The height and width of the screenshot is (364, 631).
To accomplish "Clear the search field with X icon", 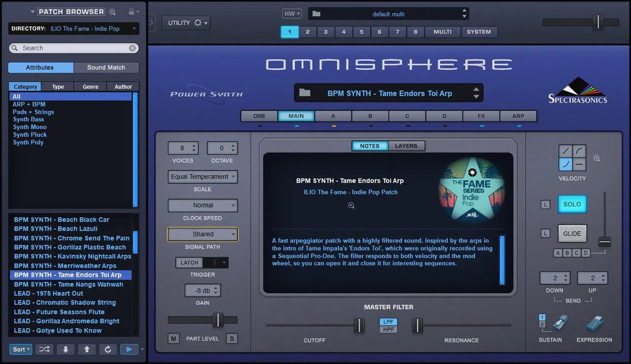I will (133, 48).
